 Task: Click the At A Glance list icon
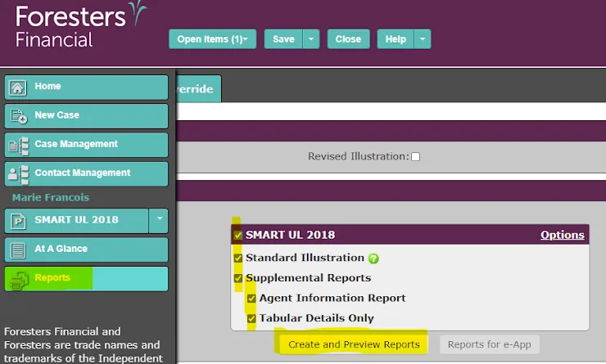click(x=18, y=250)
